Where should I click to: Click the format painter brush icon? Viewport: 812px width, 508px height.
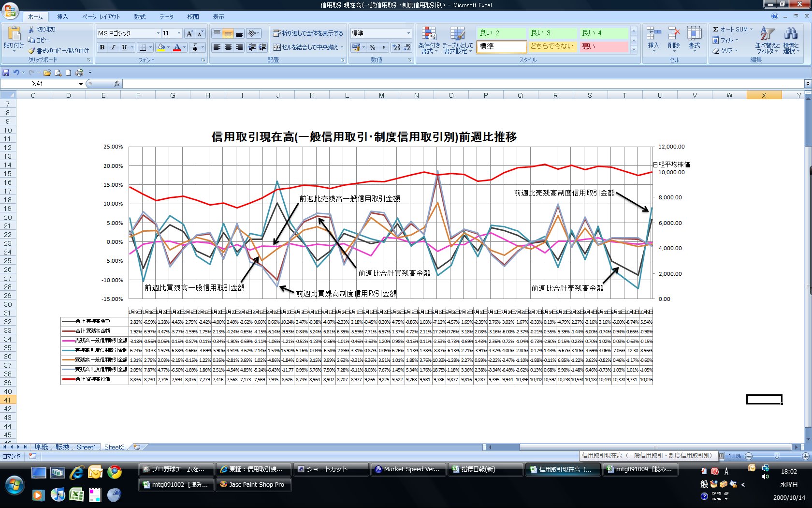point(32,50)
